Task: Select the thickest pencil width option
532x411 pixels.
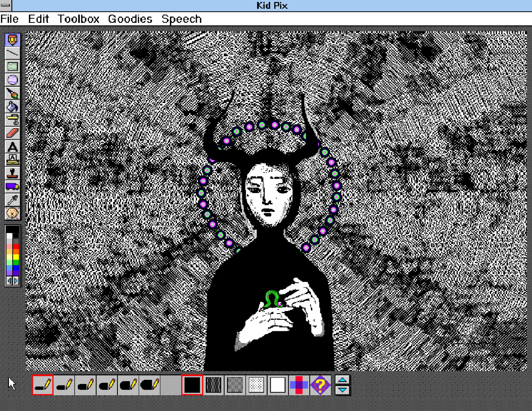Action: [149, 385]
